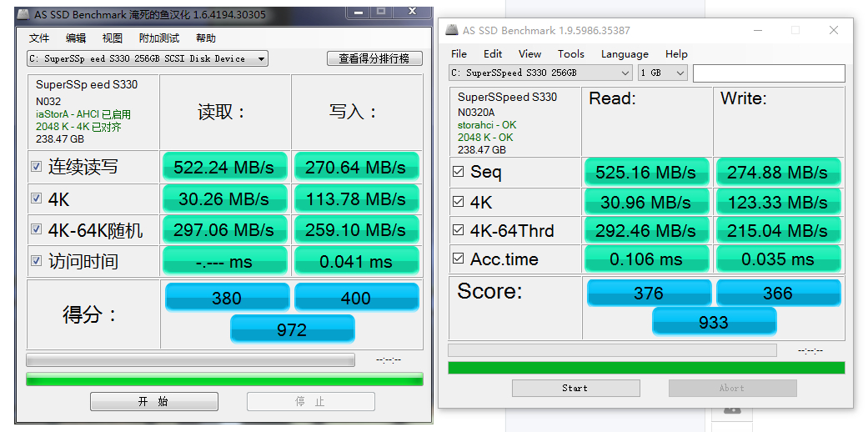
Task: Click the 0.106 ms read access time
Action: [646, 259]
